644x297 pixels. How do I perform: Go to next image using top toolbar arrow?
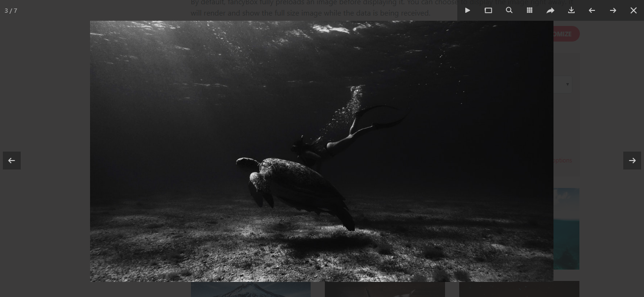click(613, 10)
